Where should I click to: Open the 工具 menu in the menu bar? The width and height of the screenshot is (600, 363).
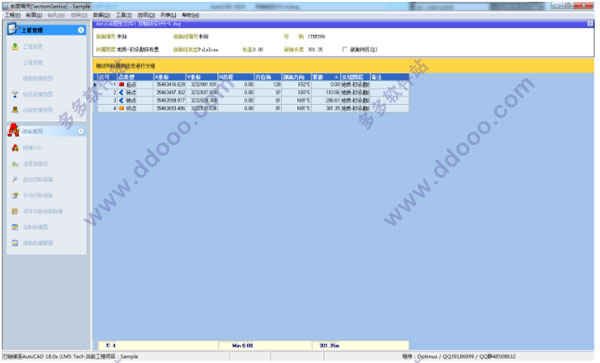[124, 15]
